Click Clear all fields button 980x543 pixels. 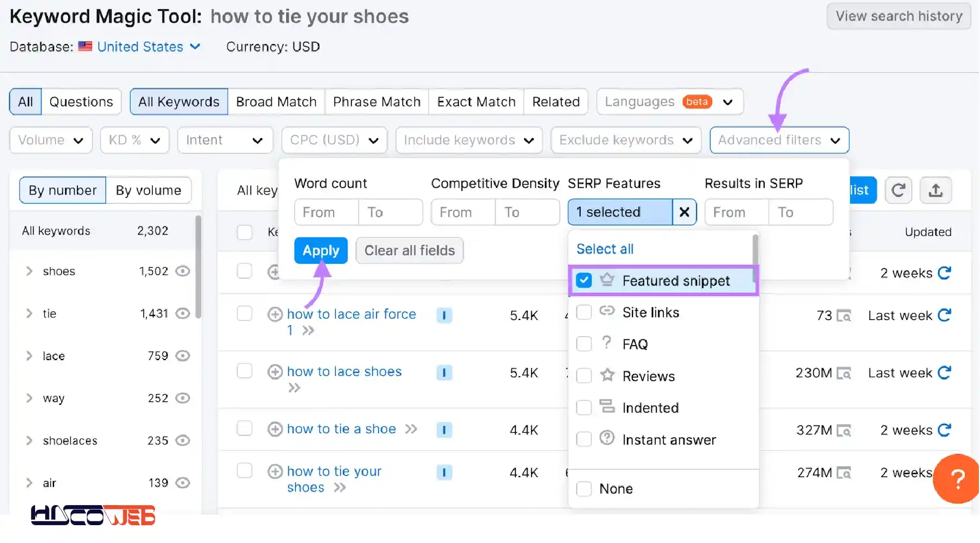pyautogui.click(x=409, y=251)
